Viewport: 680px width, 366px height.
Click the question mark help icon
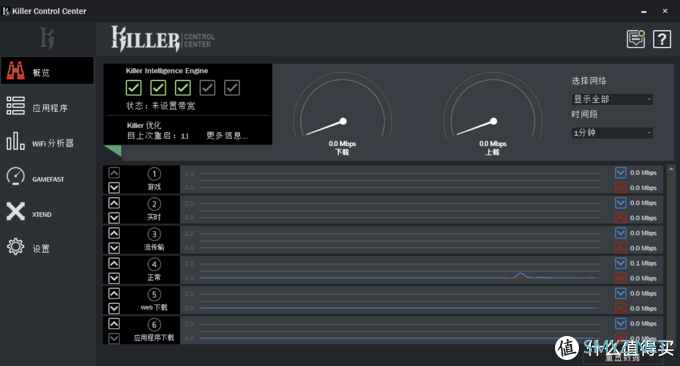pos(662,39)
